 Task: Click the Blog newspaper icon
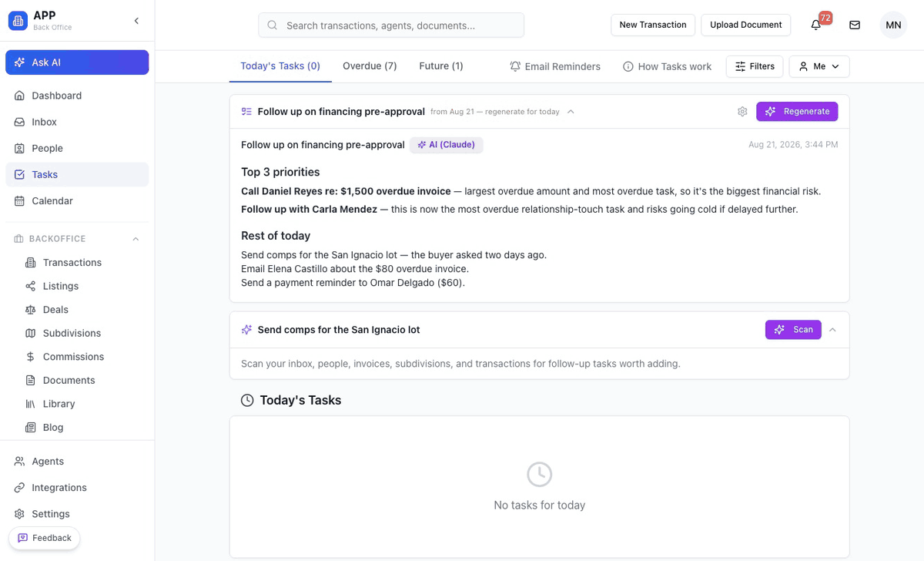tap(31, 427)
